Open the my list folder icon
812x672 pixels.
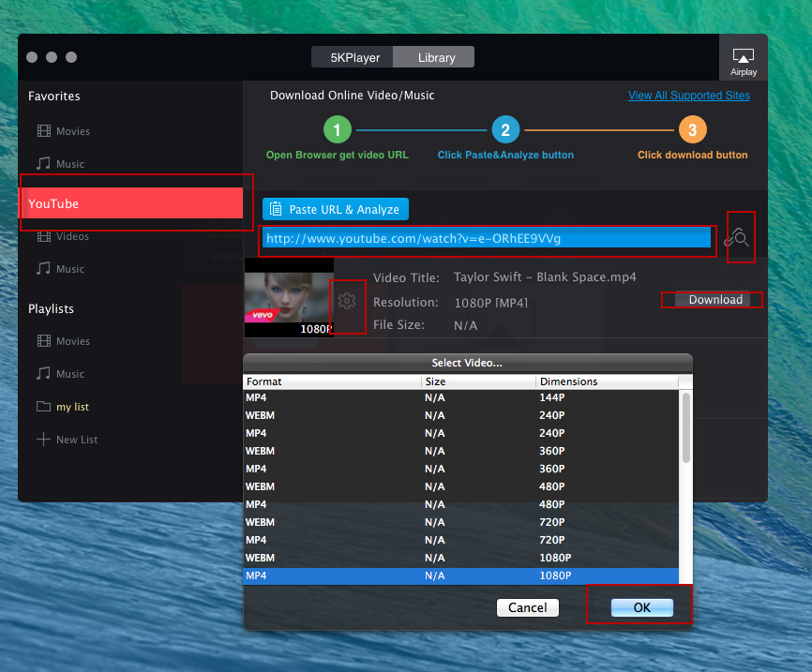(x=43, y=407)
